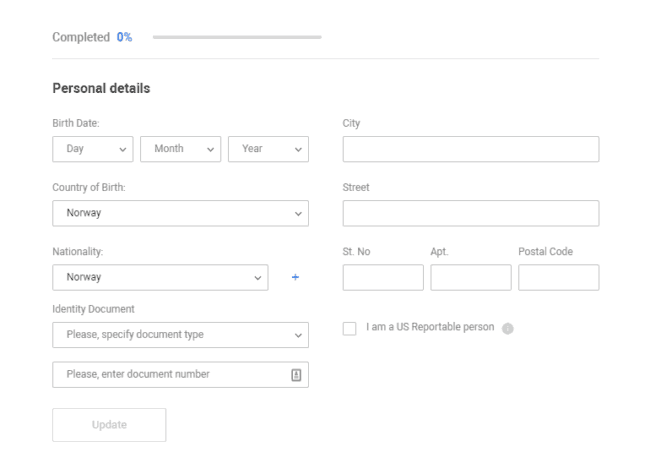Click the plus icon to add nationality

pyautogui.click(x=295, y=277)
